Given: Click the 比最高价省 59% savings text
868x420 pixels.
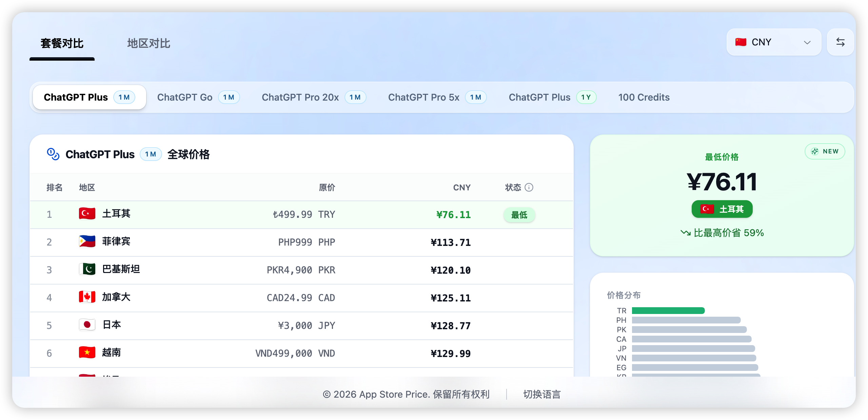Looking at the screenshot, I should [x=729, y=233].
